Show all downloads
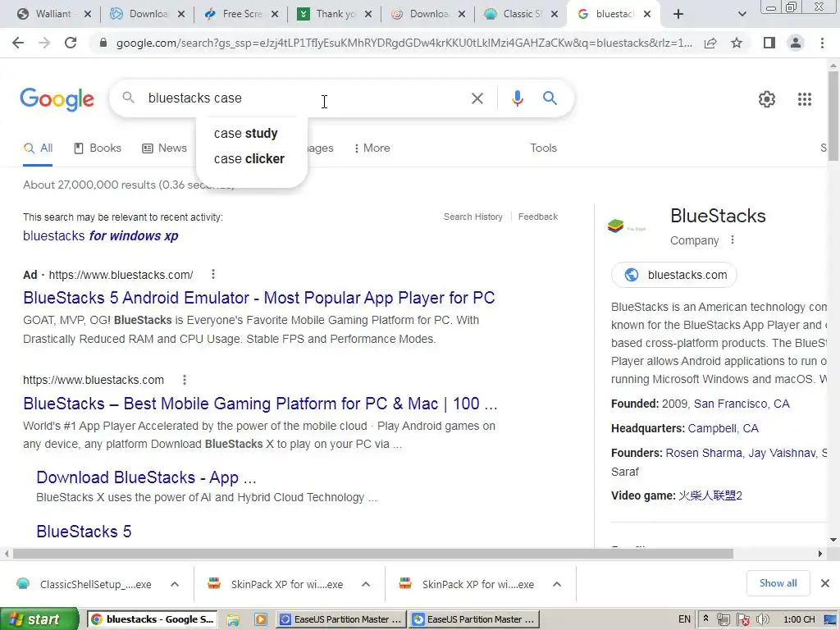840x630 pixels. coord(778,583)
